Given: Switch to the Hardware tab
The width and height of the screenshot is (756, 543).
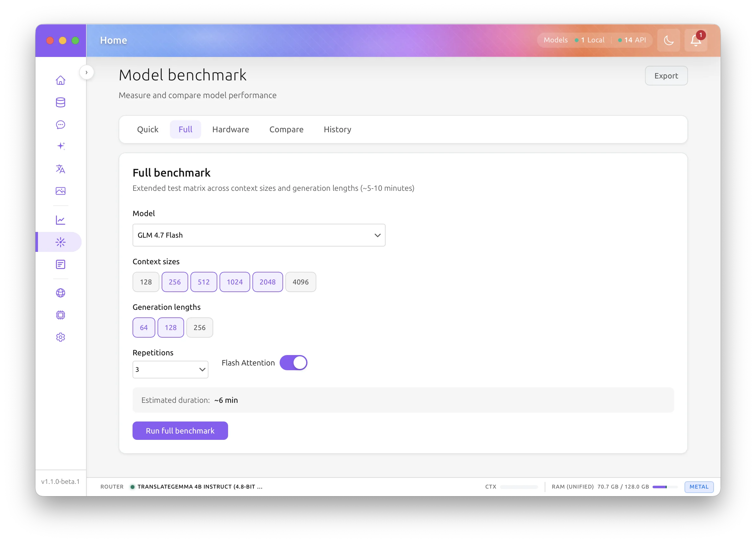Looking at the screenshot, I should [x=230, y=129].
